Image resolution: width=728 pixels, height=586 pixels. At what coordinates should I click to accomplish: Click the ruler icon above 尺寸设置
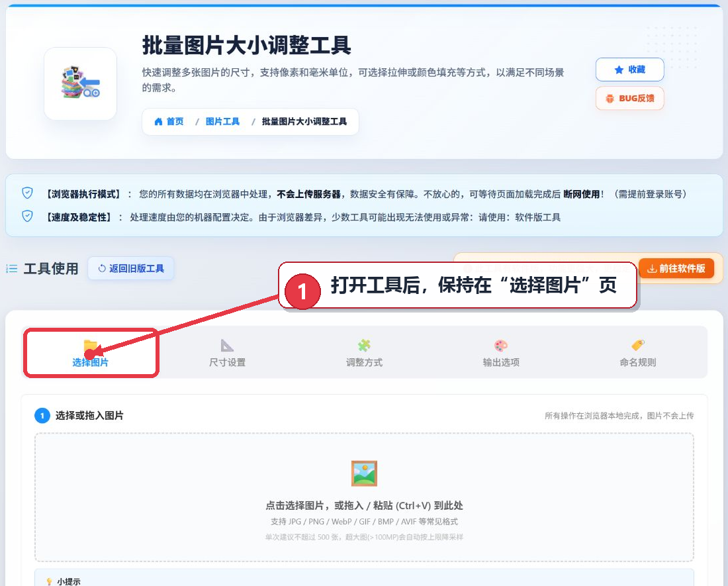[227, 346]
